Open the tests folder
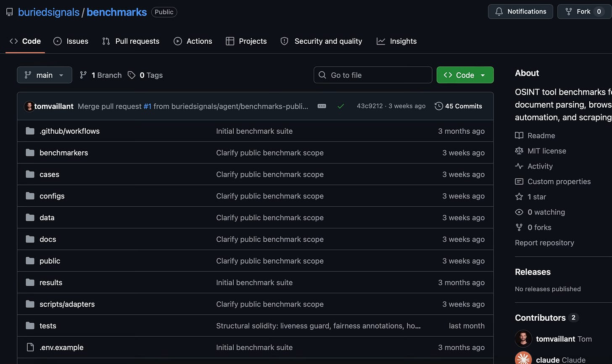Viewport: 612px width, 364px height. [x=48, y=326]
